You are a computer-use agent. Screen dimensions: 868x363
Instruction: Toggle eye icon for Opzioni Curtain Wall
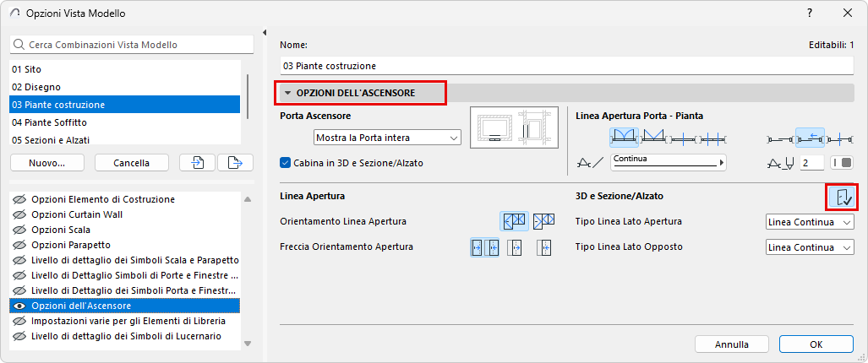(19, 214)
